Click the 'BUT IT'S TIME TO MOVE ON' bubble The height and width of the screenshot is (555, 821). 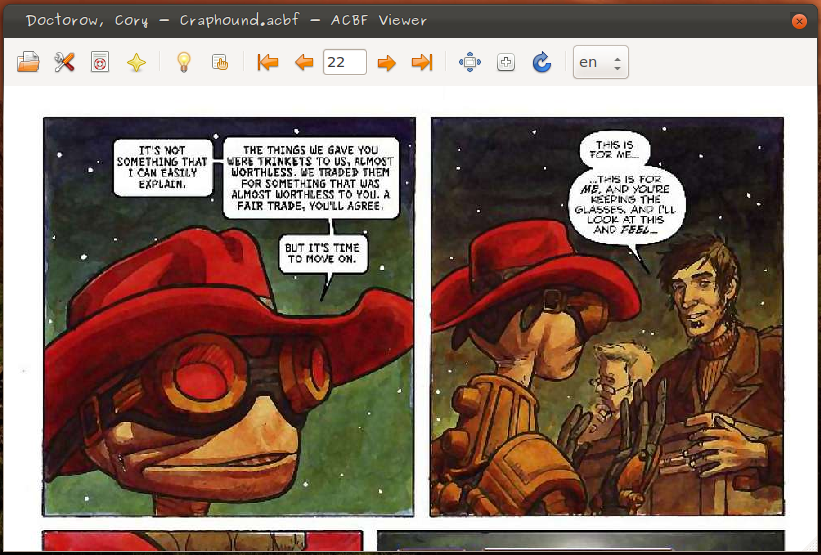(323, 254)
